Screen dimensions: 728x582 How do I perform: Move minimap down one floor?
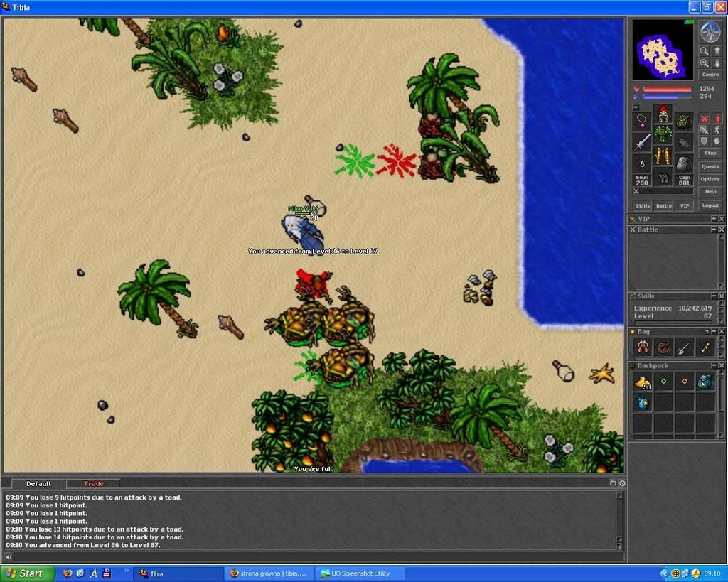click(717, 63)
